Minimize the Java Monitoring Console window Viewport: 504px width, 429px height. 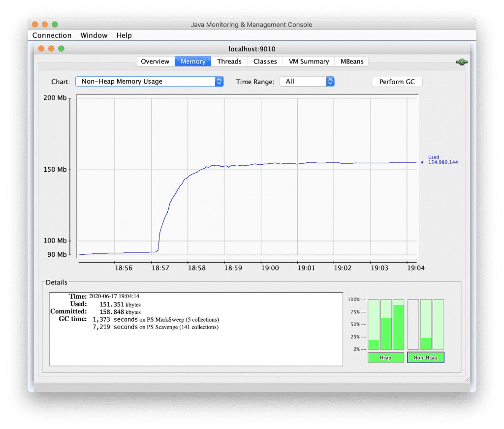tap(45, 25)
